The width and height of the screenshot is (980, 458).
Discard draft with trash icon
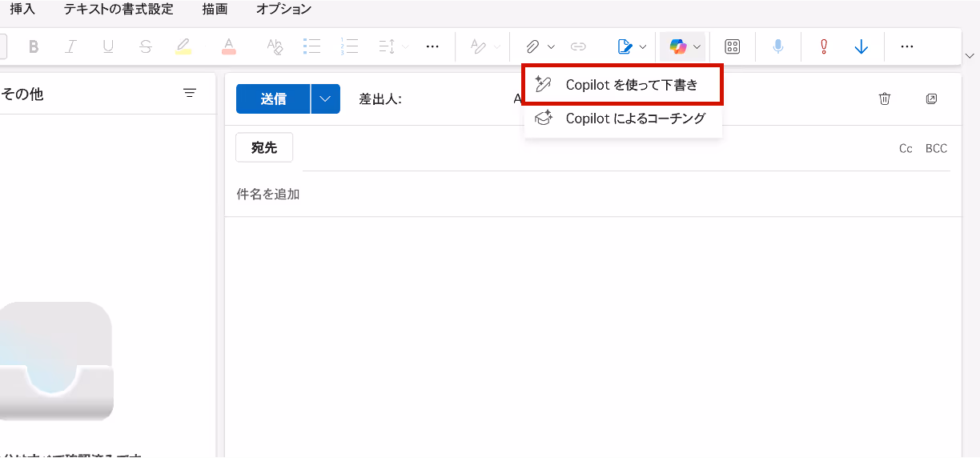885,99
